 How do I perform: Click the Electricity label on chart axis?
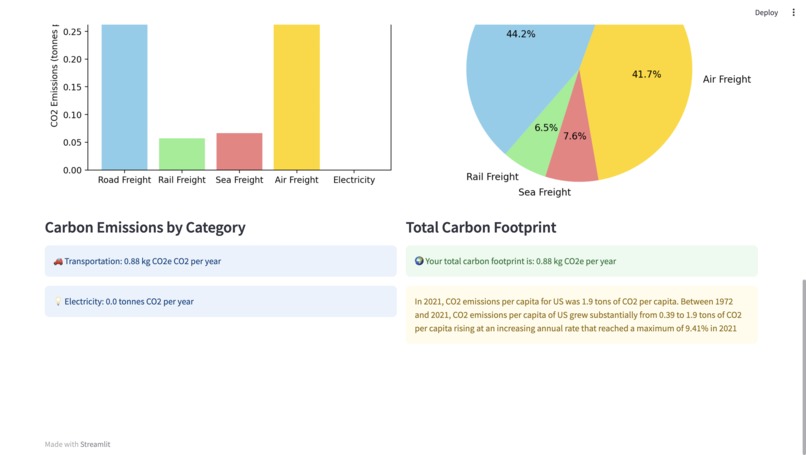click(x=354, y=180)
